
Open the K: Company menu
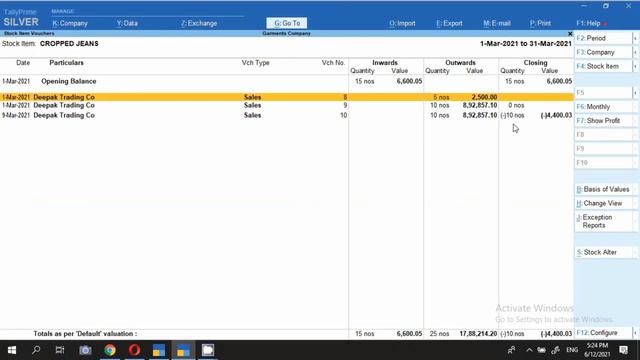[70, 23]
